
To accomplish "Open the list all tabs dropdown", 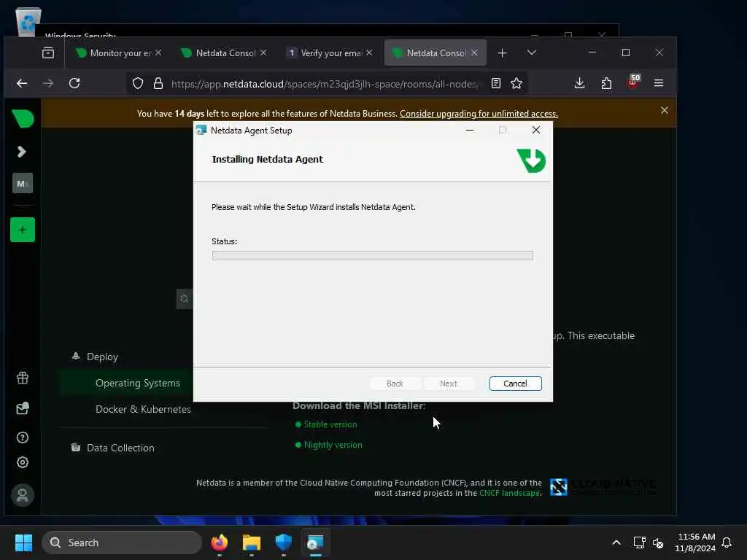I will 532,52.
